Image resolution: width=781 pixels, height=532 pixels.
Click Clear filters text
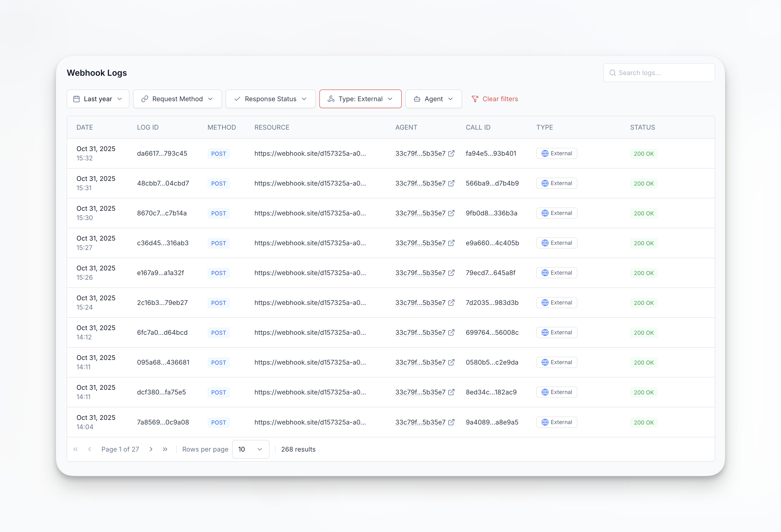[x=500, y=99]
